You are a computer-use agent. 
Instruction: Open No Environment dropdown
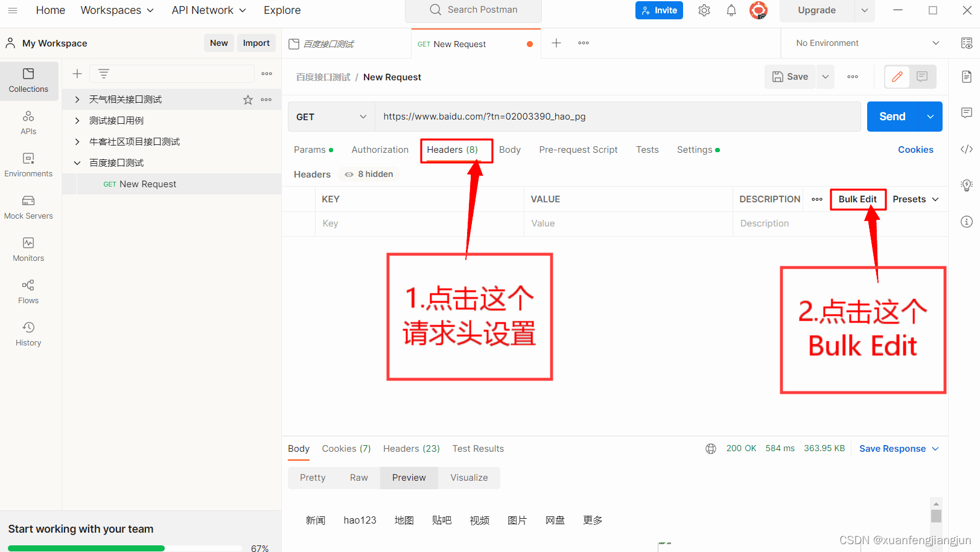868,43
